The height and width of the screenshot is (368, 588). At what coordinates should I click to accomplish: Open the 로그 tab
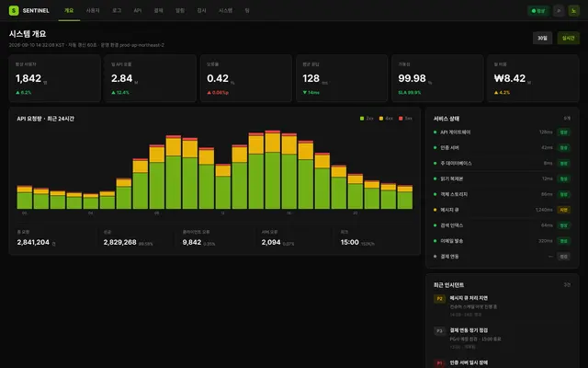click(x=117, y=10)
